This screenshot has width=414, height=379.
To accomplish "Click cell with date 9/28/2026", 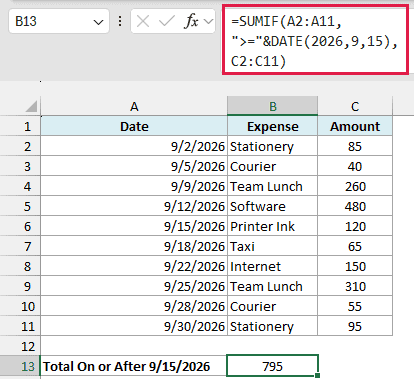I will pyautogui.click(x=134, y=306).
